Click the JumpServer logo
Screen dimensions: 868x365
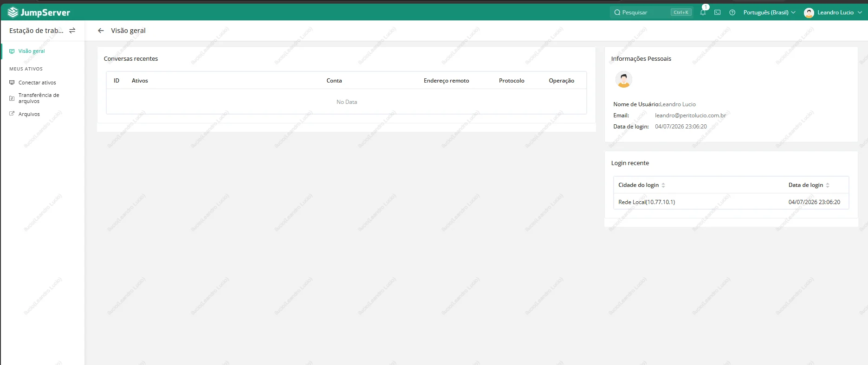[39, 13]
